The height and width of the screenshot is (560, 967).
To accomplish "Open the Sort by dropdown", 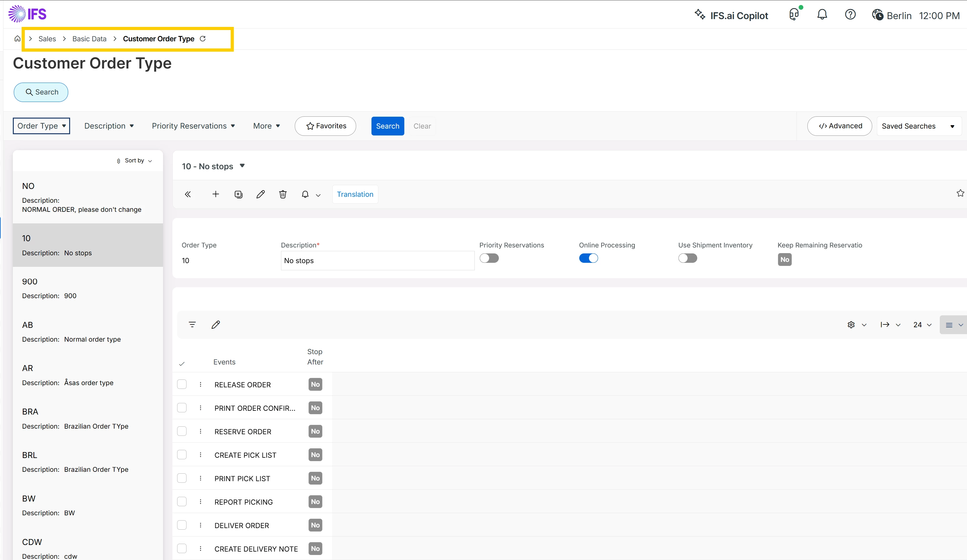I will [x=135, y=160].
